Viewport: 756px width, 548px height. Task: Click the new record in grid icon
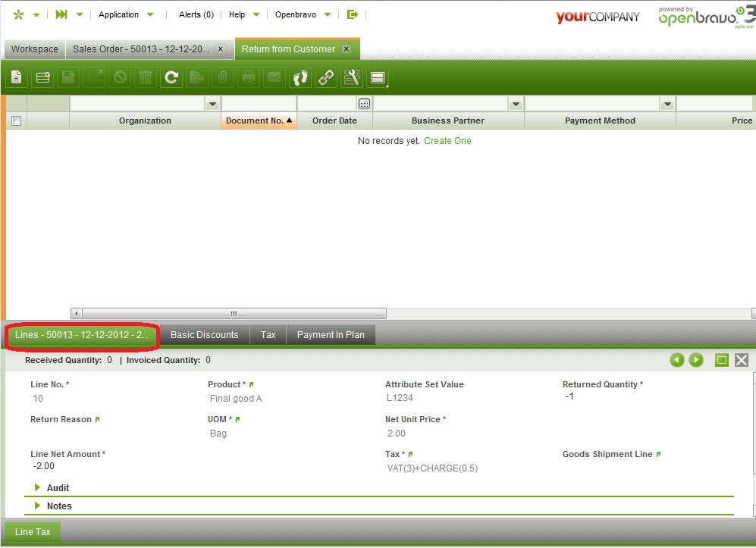42,77
